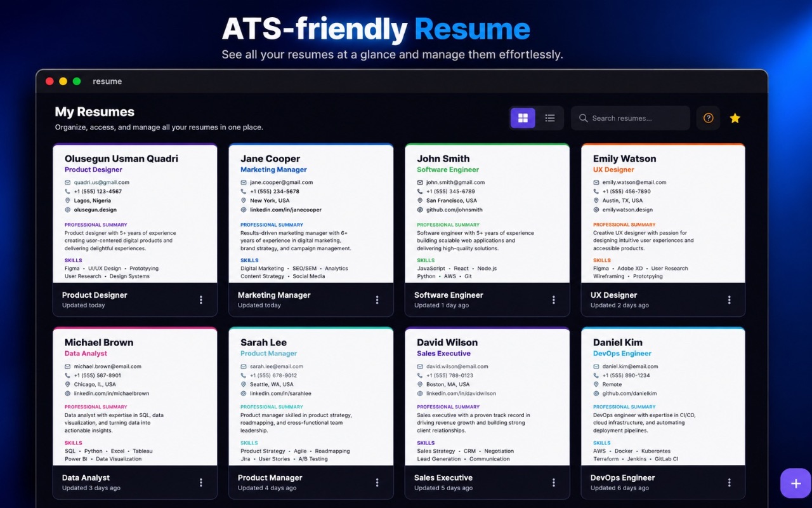Open help via the question mark icon

709,118
